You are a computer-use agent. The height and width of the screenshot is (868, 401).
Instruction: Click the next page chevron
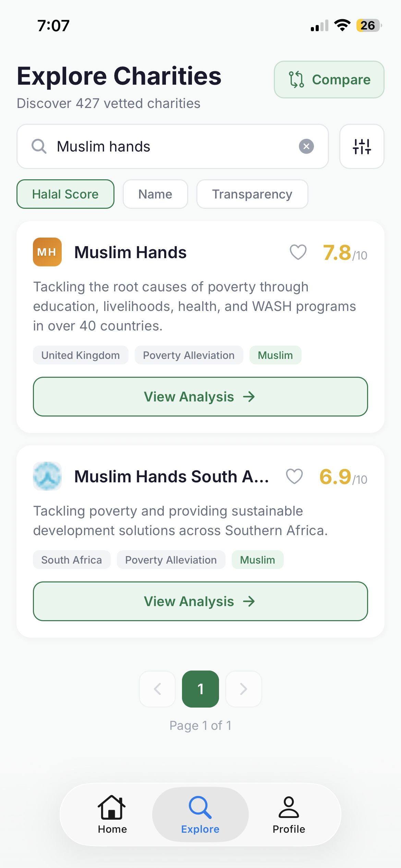pos(244,689)
